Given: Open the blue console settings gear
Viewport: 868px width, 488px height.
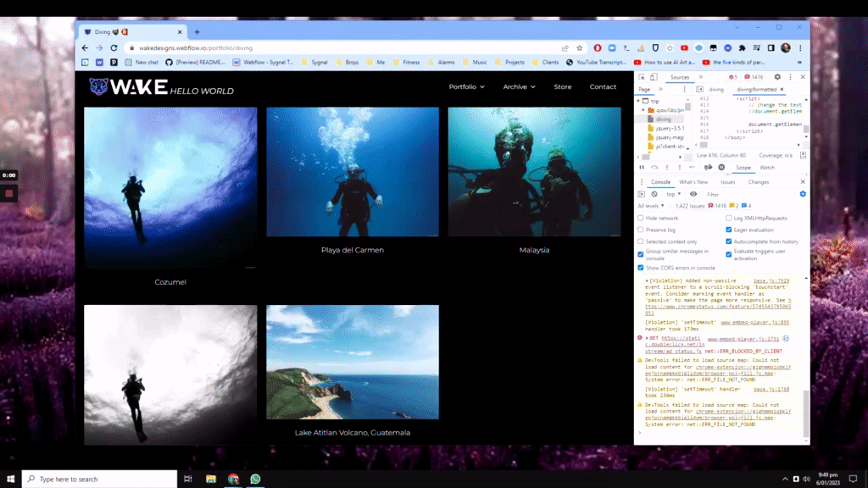Looking at the screenshot, I should click(803, 194).
